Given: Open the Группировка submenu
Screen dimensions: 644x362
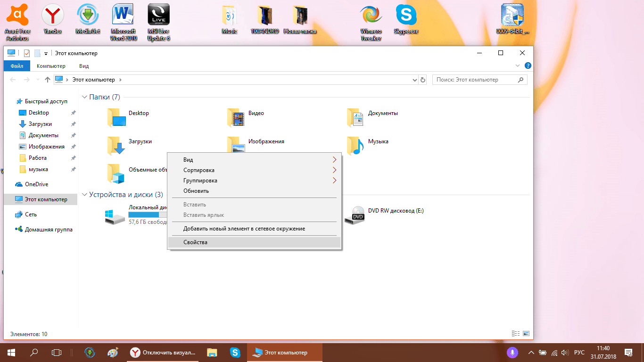Looking at the screenshot, I should [255, 181].
